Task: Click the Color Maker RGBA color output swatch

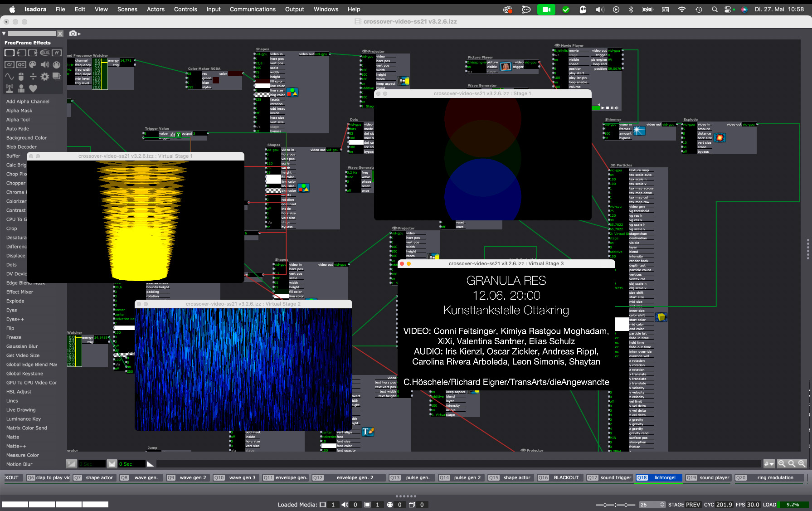Action: pos(235,73)
